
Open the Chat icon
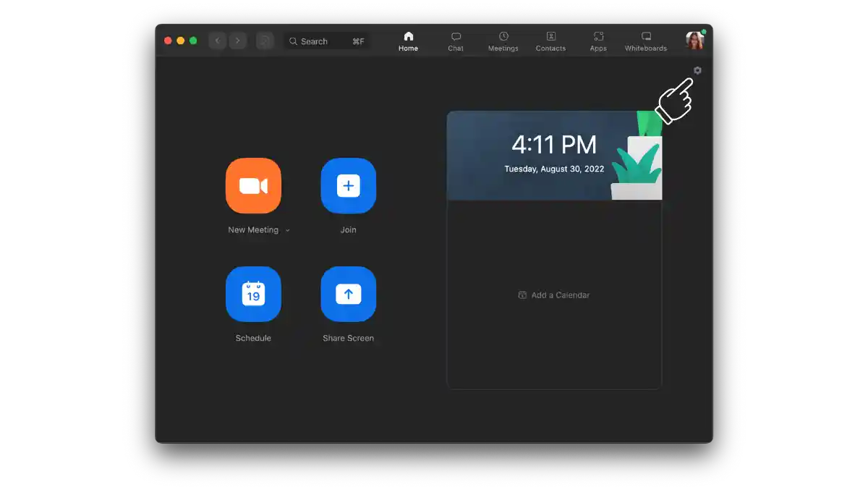455,40
